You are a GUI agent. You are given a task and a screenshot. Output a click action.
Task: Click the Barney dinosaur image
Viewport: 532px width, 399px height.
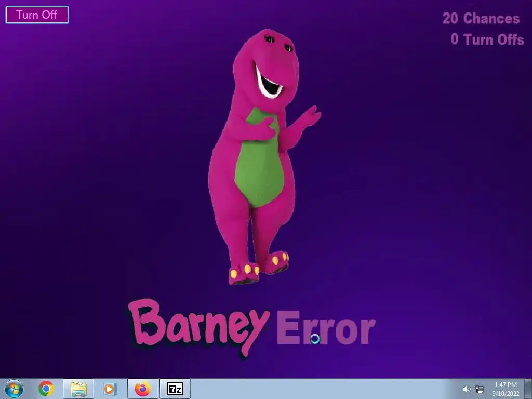(x=264, y=157)
